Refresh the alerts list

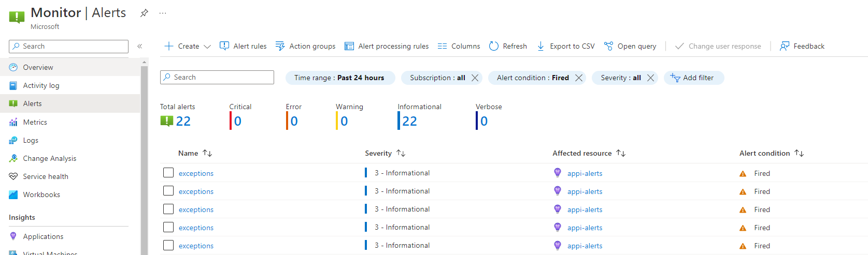[508, 46]
